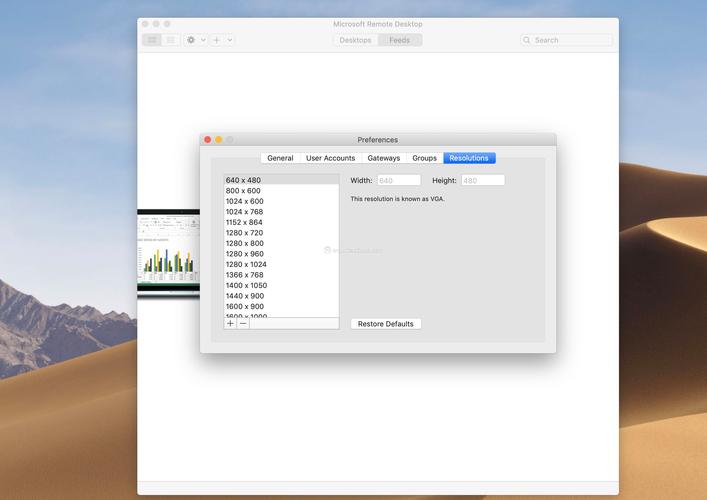The width and height of the screenshot is (707, 500).
Task: Open the User Accounts preferences tab
Action: click(331, 158)
